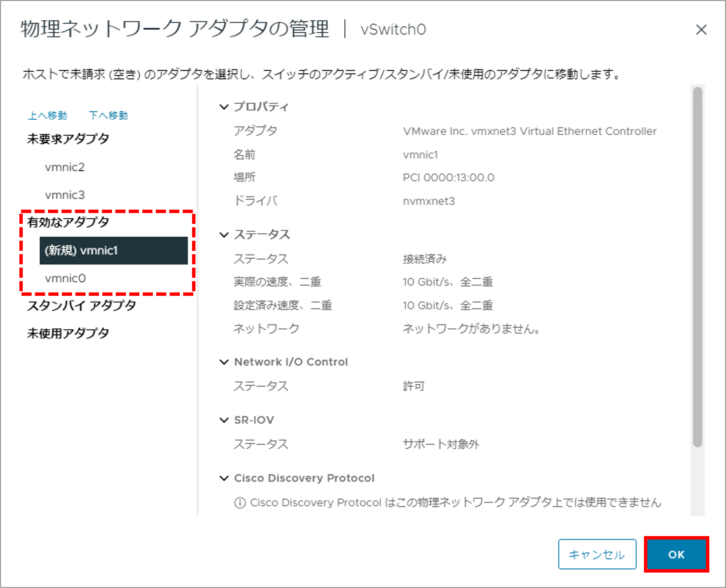Screen dimensions: 726x588
Task: Click the 未使用アダプタ heading
Action: point(68,333)
